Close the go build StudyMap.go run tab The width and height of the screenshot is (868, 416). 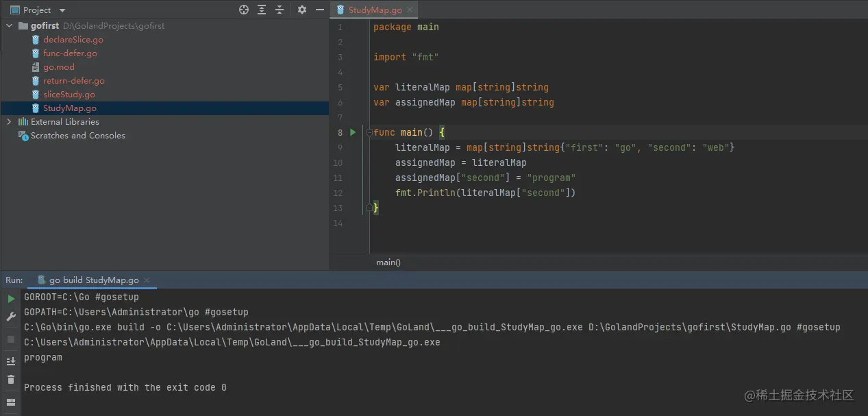click(147, 280)
